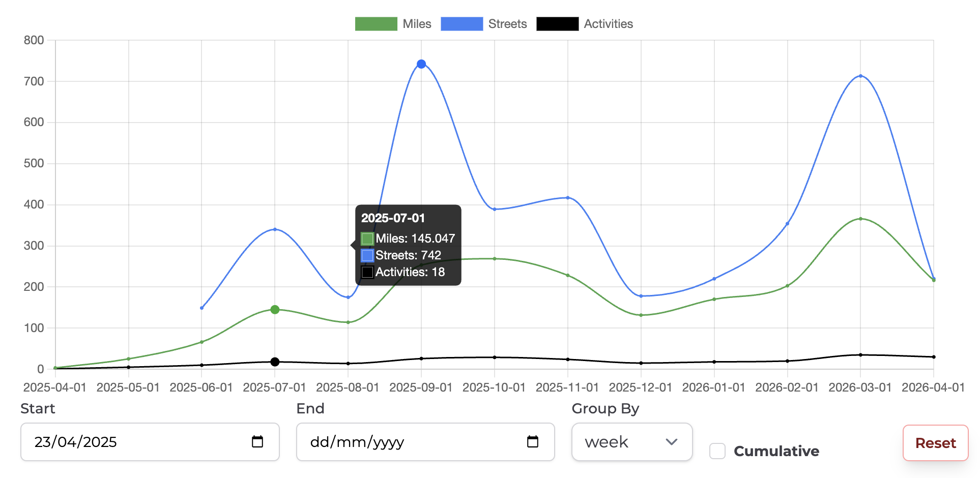Click the Miles legend label text
980x478 pixels.
[x=415, y=23]
